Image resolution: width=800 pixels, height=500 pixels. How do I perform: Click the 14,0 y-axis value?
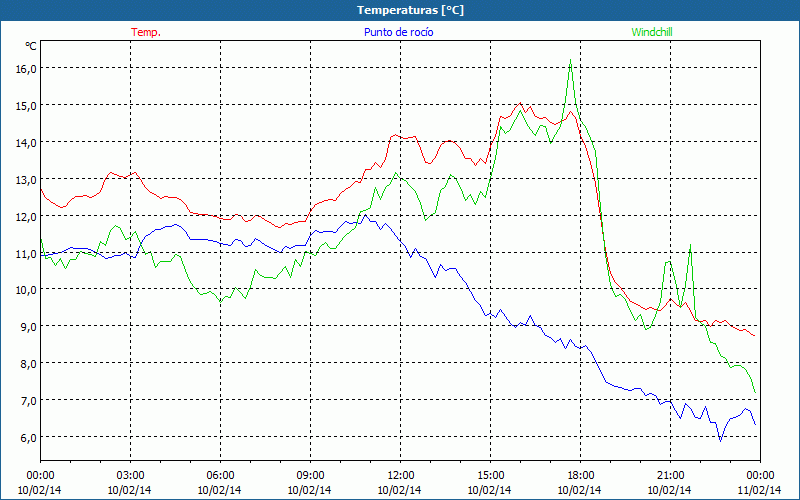[x=26, y=142]
